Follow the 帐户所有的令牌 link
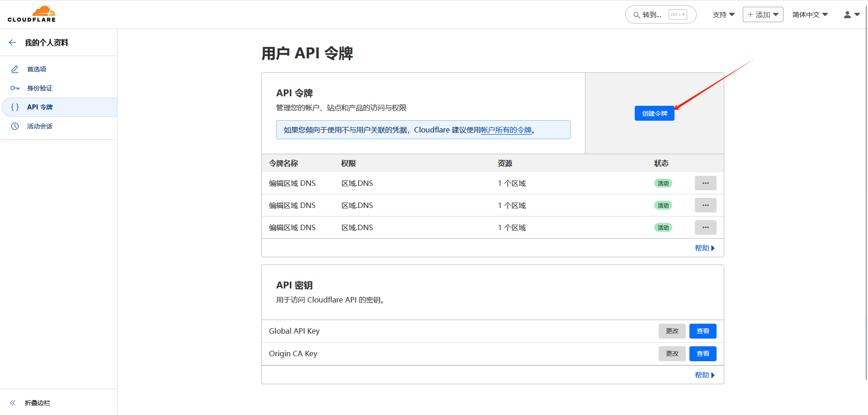The image size is (868, 415). [506, 130]
